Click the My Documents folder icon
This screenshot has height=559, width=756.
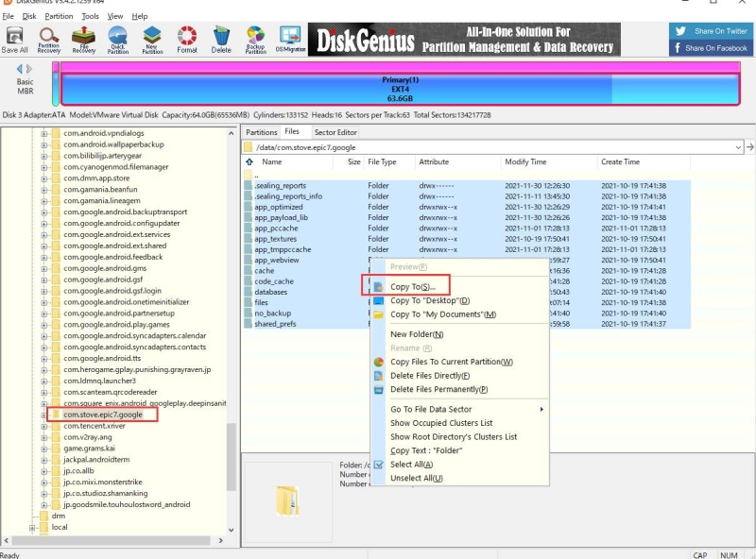pyautogui.click(x=379, y=314)
